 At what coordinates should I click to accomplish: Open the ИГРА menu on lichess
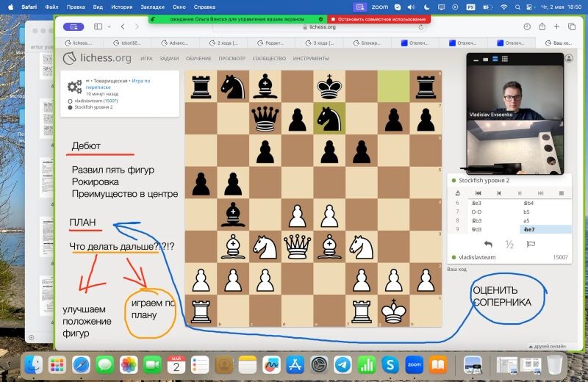point(146,58)
